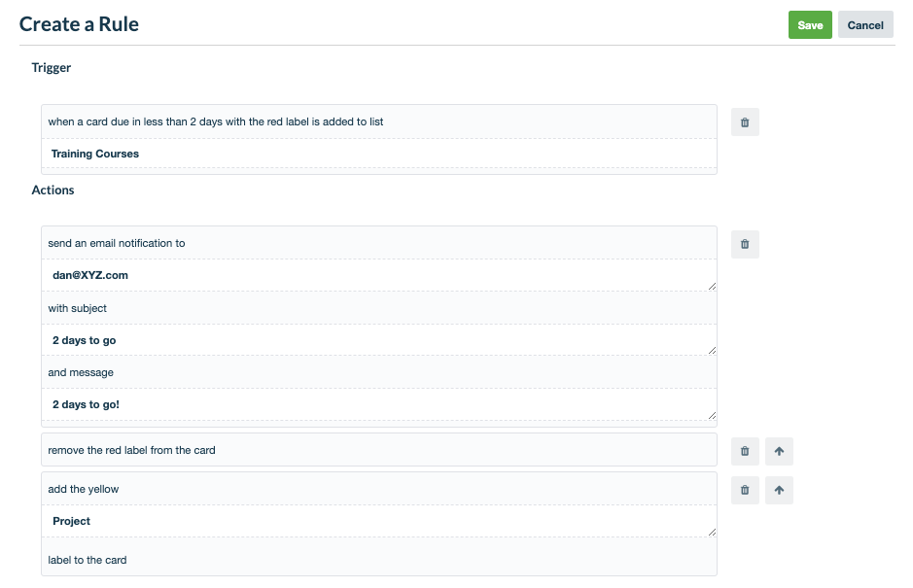
Task: Move the 'add yellow label' action up
Action: click(779, 489)
